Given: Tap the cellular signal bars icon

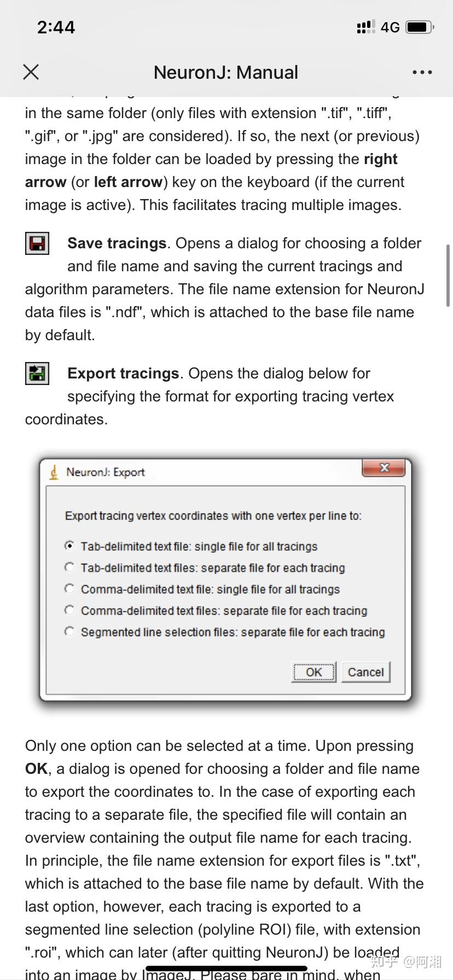Looking at the screenshot, I should (x=365, y=27).
